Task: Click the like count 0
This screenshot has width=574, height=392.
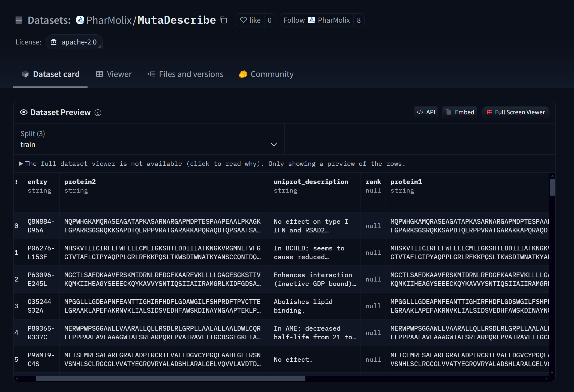Action: coord(269,20)
